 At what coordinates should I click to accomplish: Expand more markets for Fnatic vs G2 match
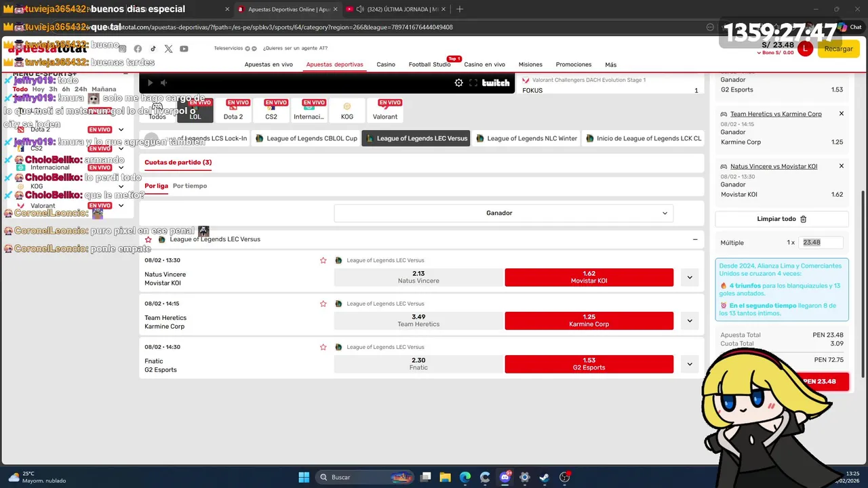pos(690,364)
